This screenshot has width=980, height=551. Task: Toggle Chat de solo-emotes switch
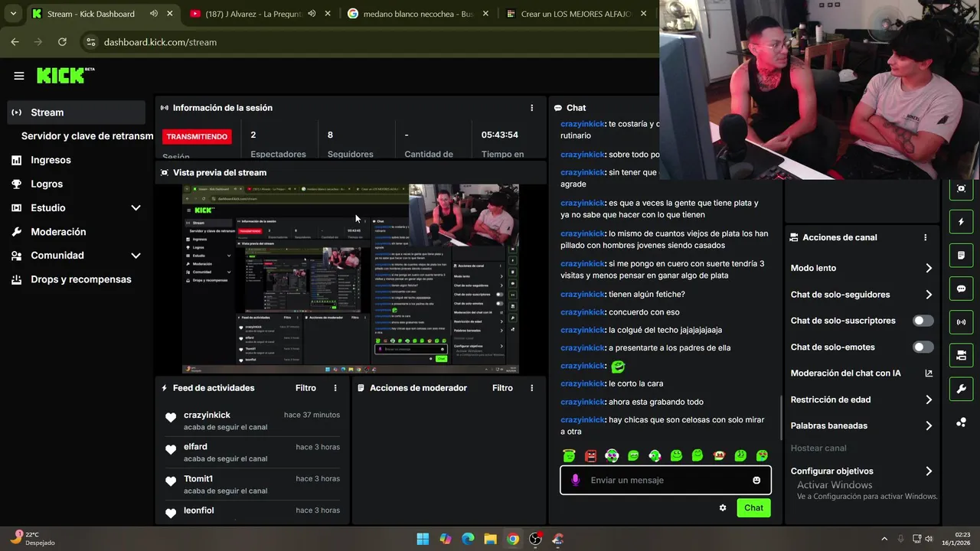click(923, 347)
